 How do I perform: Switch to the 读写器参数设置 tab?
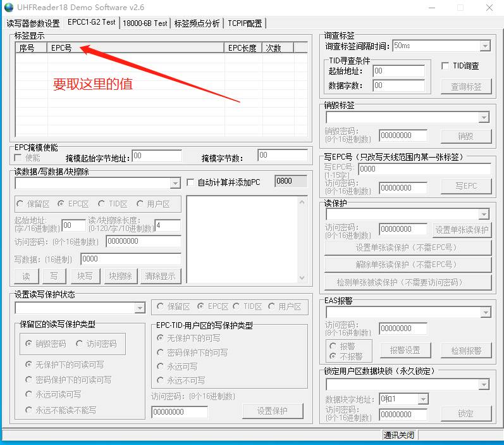[x=33, y=23]
